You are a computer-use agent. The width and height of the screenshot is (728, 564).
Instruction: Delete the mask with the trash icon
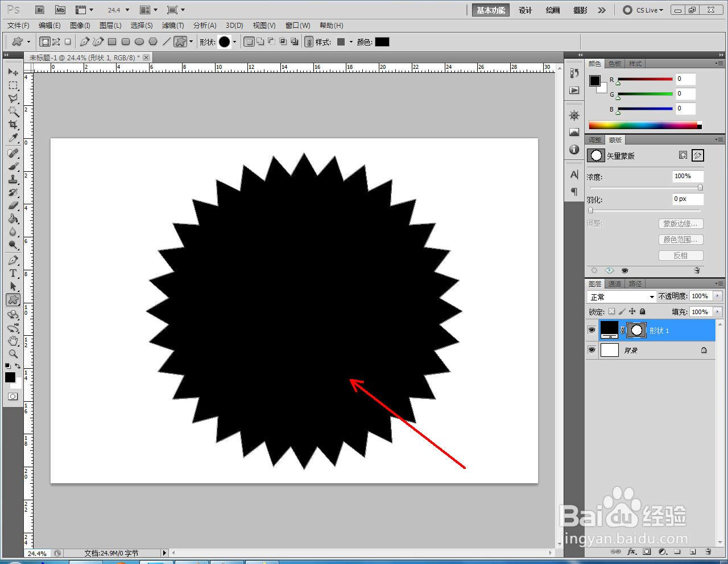pyautogui.click(x=697, y=270)
